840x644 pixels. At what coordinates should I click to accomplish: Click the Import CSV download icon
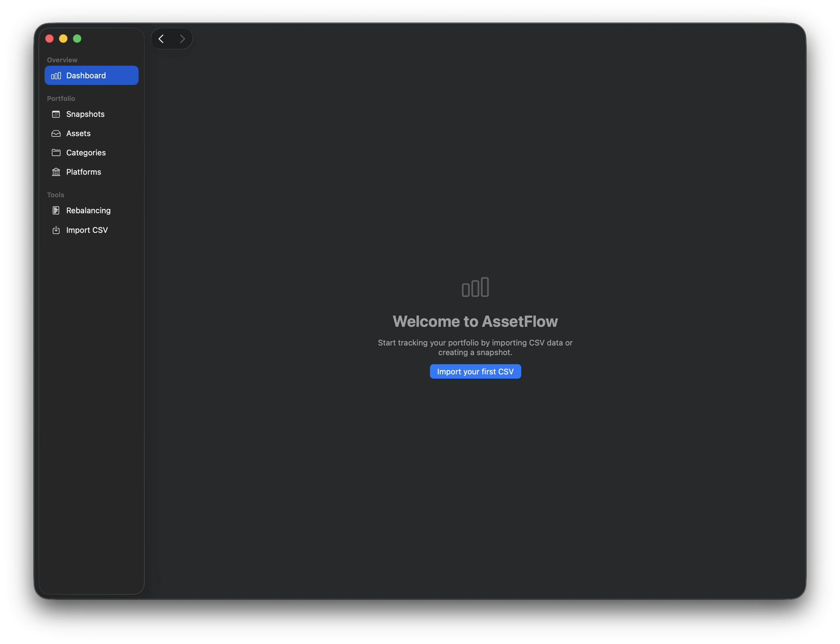[x=56, y=230]
